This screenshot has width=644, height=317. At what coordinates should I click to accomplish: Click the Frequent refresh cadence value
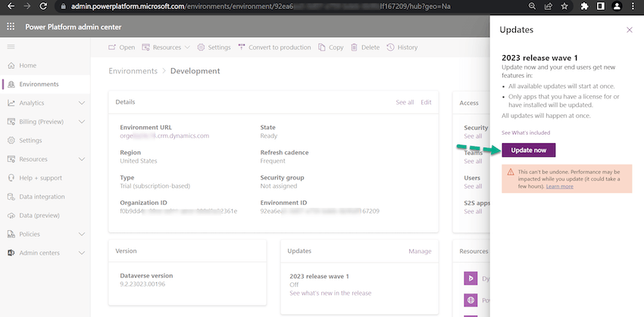273,161
